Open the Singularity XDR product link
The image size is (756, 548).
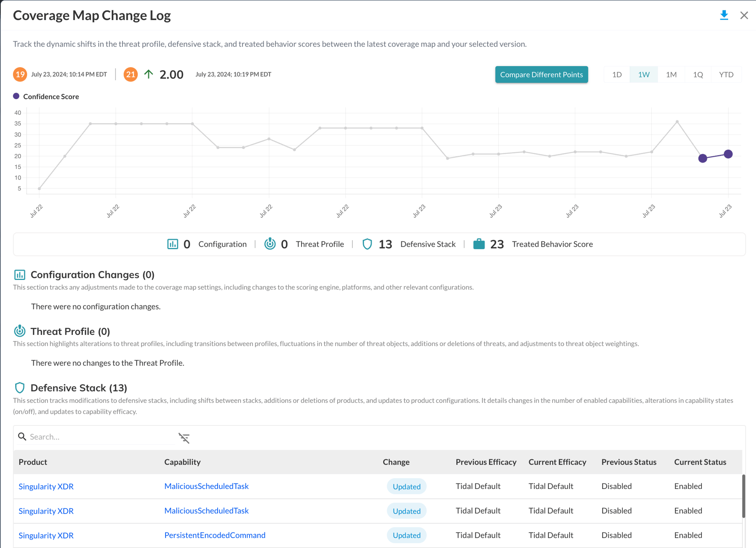coord(45,486)
